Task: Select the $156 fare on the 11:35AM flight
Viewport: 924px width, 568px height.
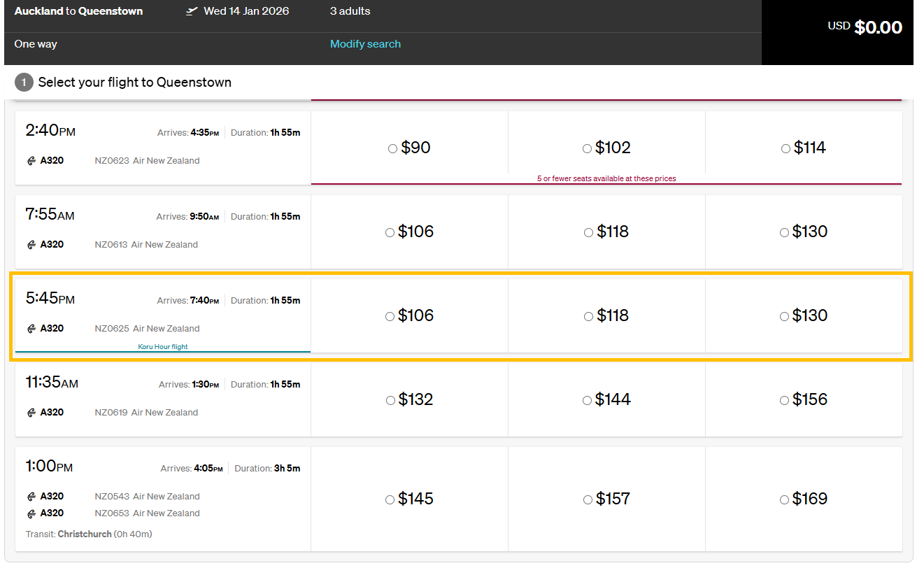Action: tap(784, 400)
